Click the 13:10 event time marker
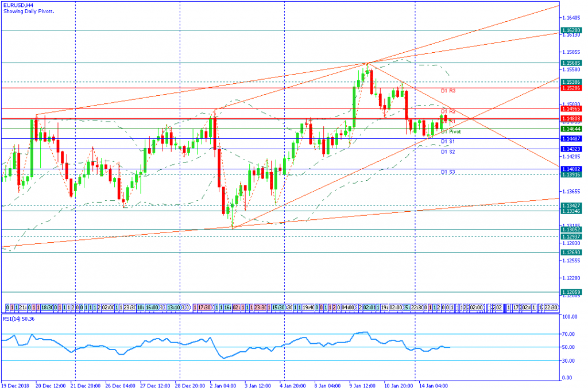 [x=174, y=308]
